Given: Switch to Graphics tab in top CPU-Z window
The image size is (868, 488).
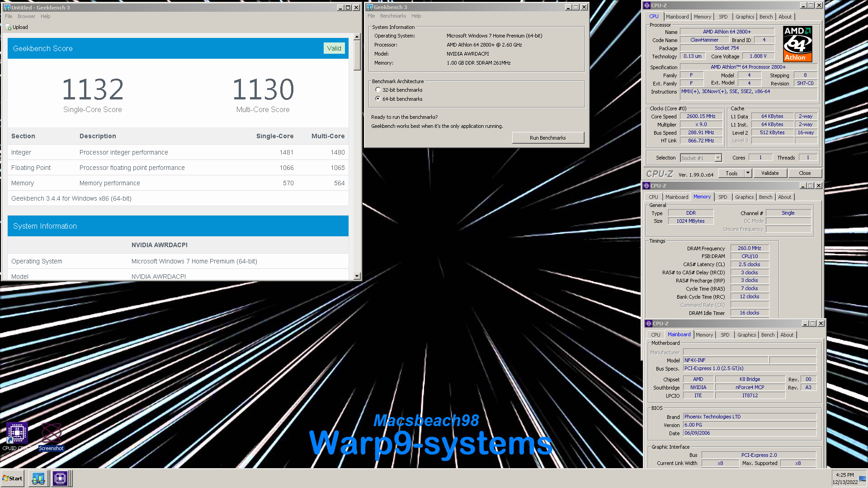Looking at the screenshot, I should [x=745, y=17].
